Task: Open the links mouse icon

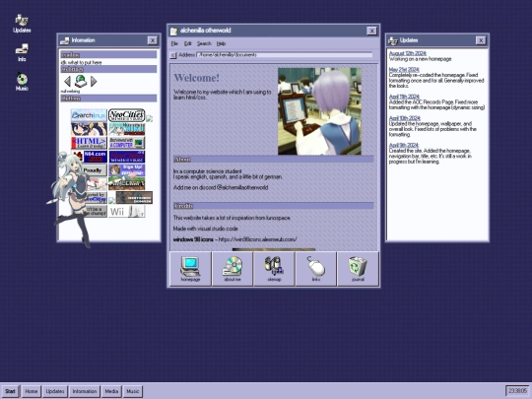Action: 316,269
